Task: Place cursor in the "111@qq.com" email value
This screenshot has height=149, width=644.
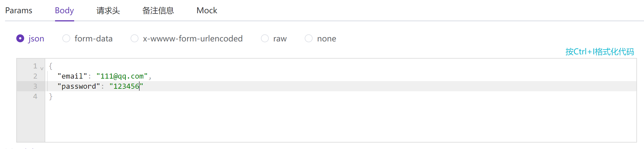Action: (122, 76)
